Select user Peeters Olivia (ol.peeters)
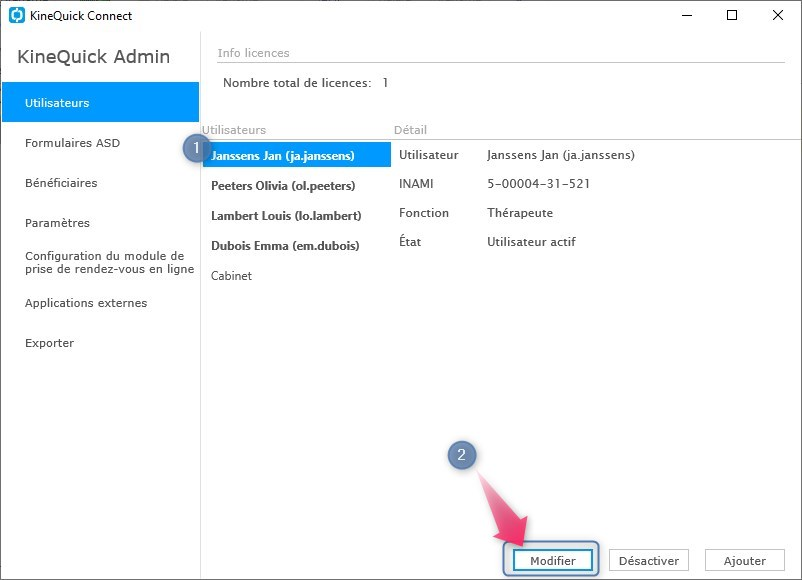Screen dimensions: 802x580 coord(283,186)
